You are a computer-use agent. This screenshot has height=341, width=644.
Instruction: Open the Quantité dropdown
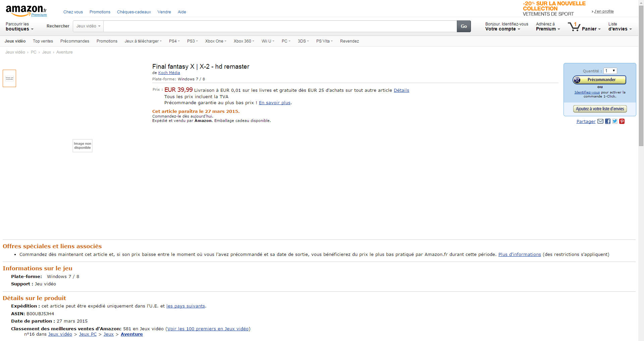610,71
